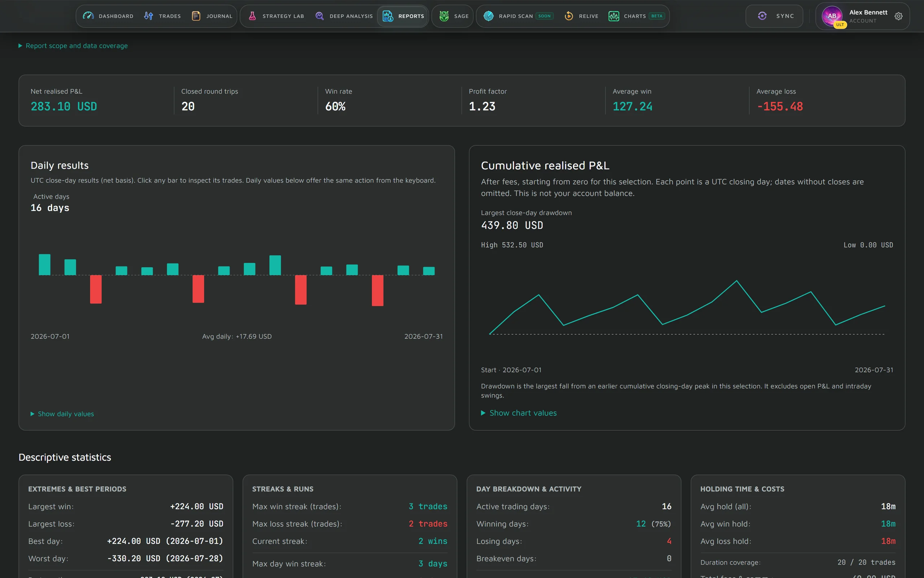
Task: Click the Duration coverage 20 / 20 trades
Action: [x=866, y=562]
